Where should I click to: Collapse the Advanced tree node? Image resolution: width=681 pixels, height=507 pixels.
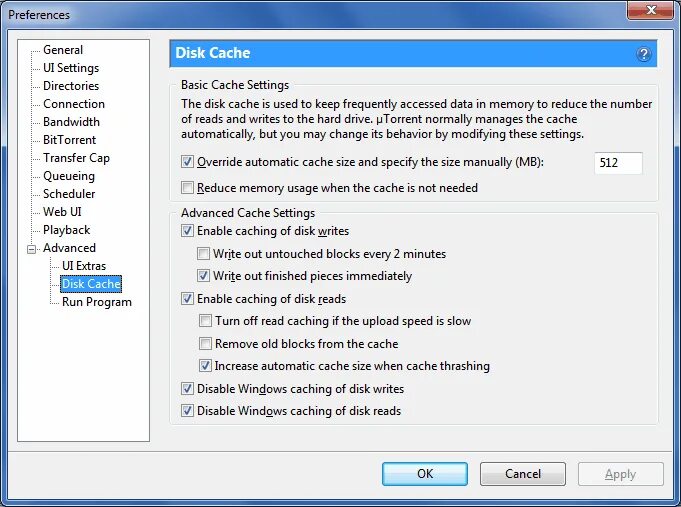pyautogui.click(x=31, y=249)
